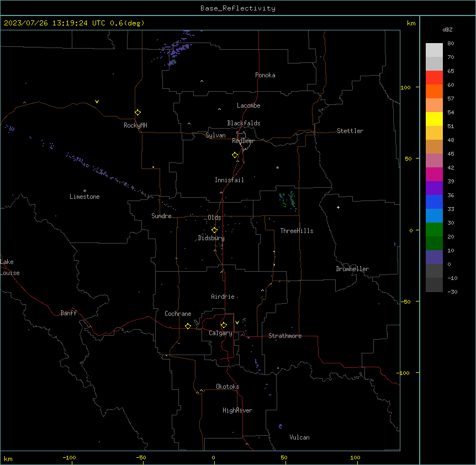Click the white plus marker west of Drumheller
Image resolution: width=476 pixels, height=465 pixels.
pos(338,207)
